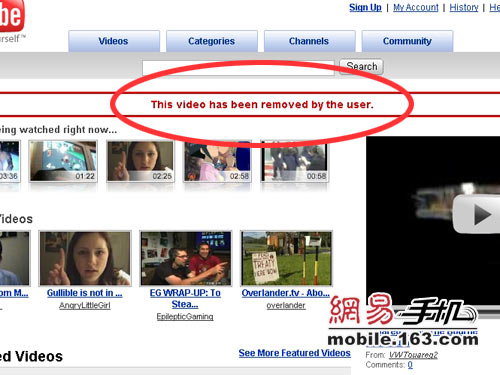Open the History link

[x=464, y=7]
